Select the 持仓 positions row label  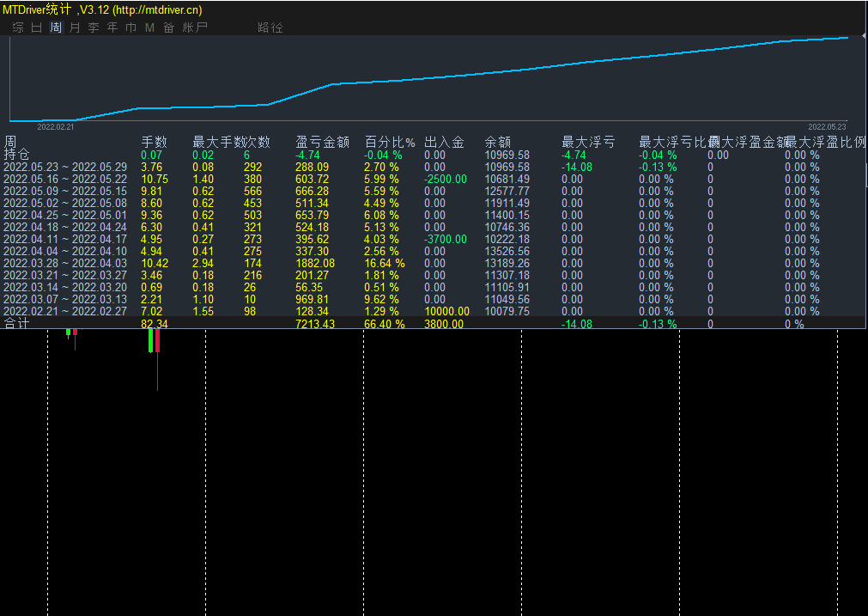[16, 155]
